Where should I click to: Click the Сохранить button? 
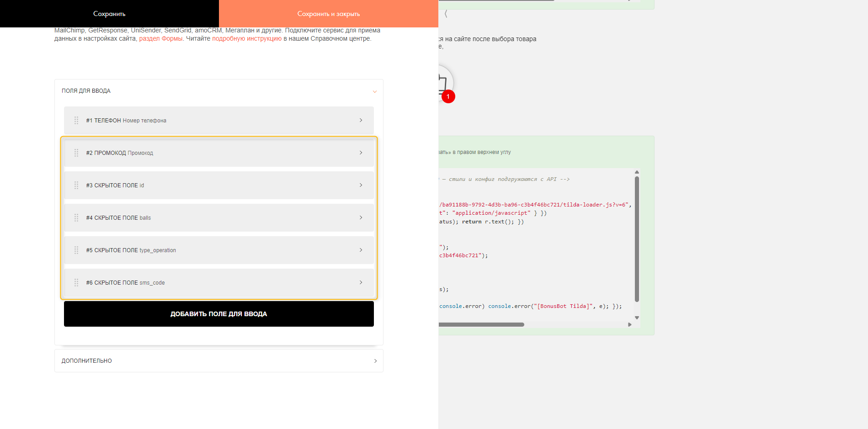(x=109, y=14)
